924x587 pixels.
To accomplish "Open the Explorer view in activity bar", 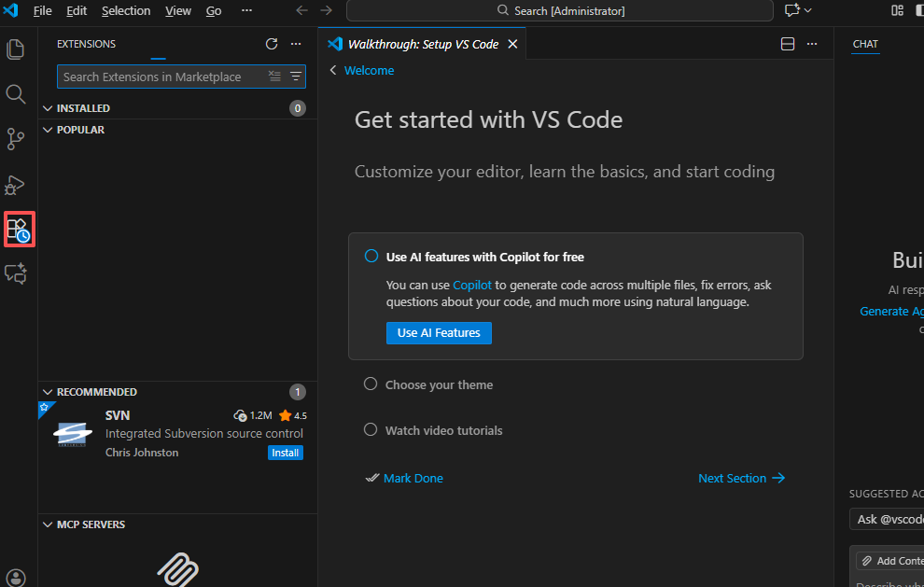I will coord(15,49).
